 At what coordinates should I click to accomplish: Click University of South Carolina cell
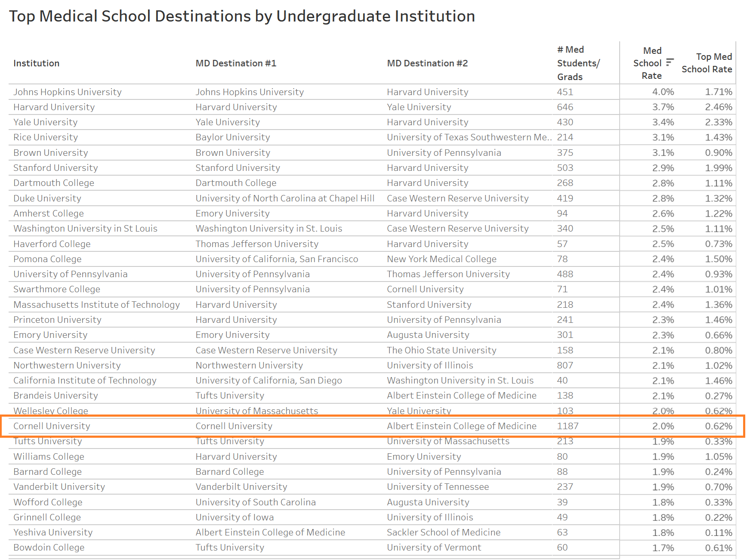click(256, 502)
